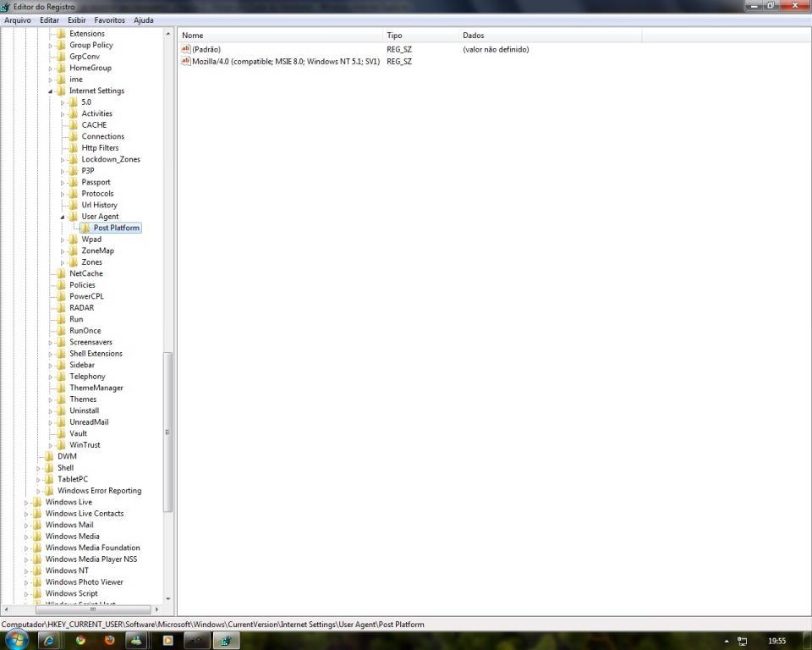Image resolution: width=812 pixels, height=650 pixels.
Task: Sort values by the Nome column header
Action: [x=280, y=36]
